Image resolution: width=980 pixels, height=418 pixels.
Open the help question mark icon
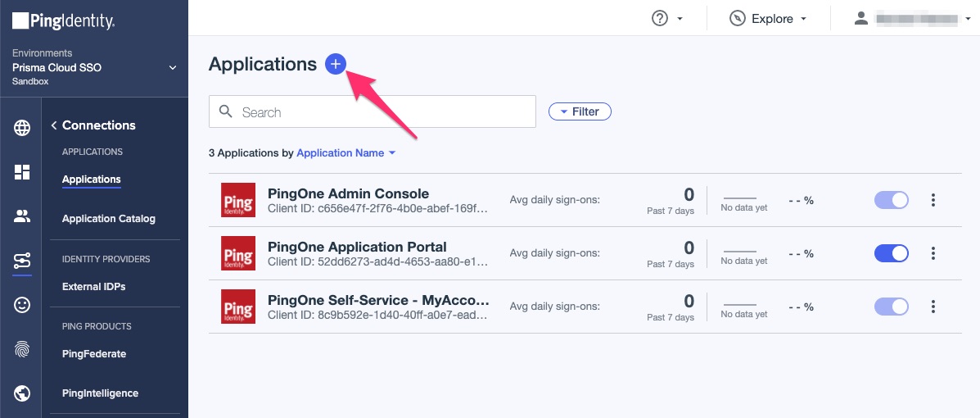660,18
